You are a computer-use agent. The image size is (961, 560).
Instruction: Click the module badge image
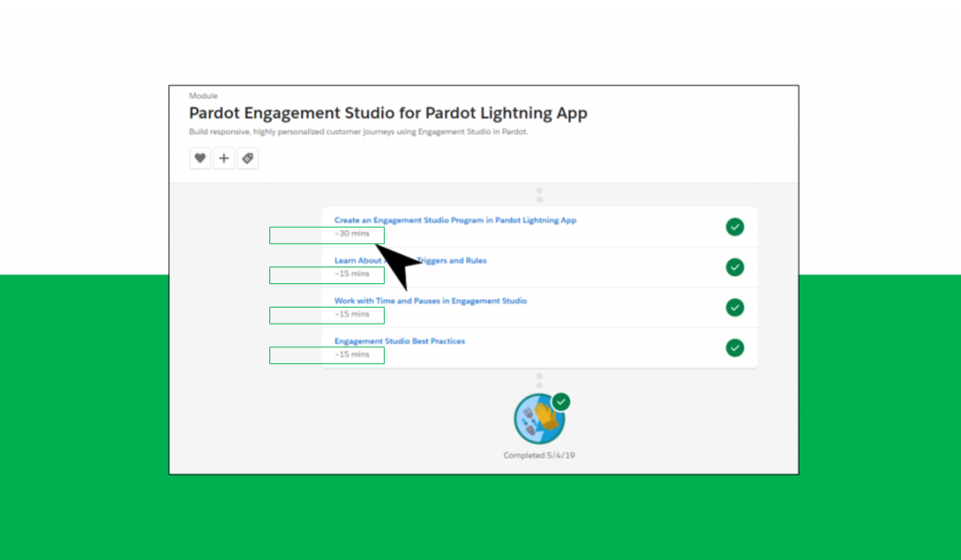click(540, 419)
